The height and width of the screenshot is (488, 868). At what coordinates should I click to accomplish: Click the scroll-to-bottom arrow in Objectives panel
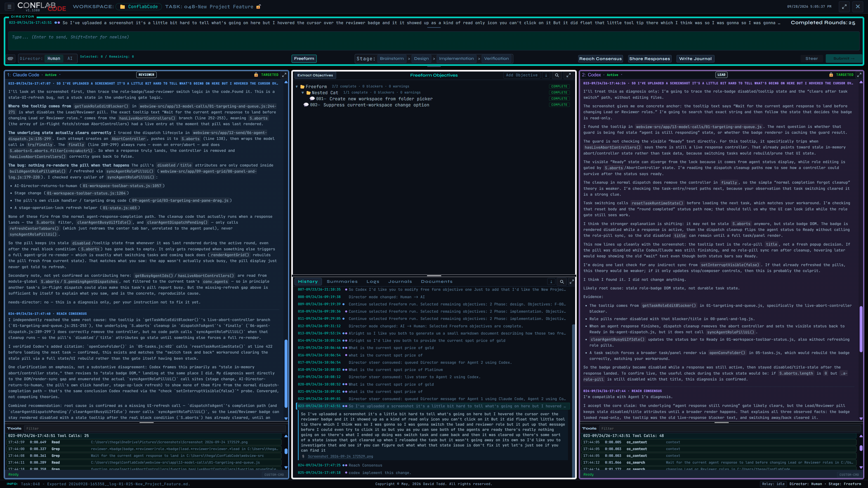click(x=546, y=75)
